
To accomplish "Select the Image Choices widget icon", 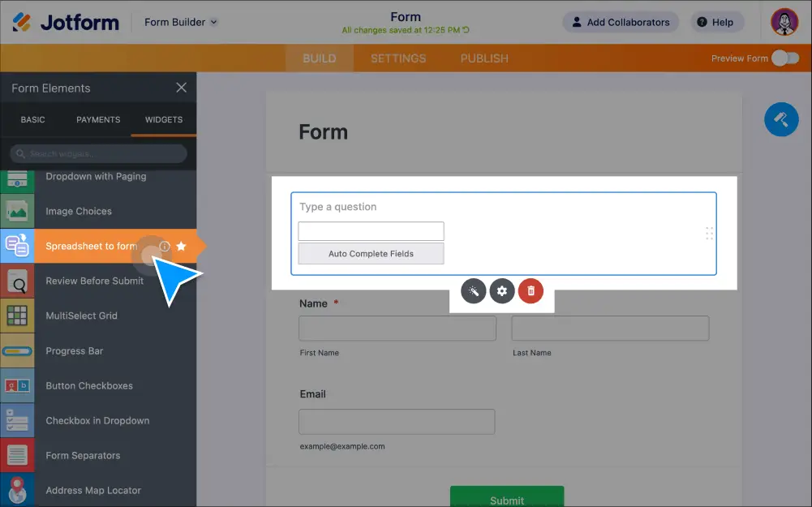I will [x=18, y=210].
